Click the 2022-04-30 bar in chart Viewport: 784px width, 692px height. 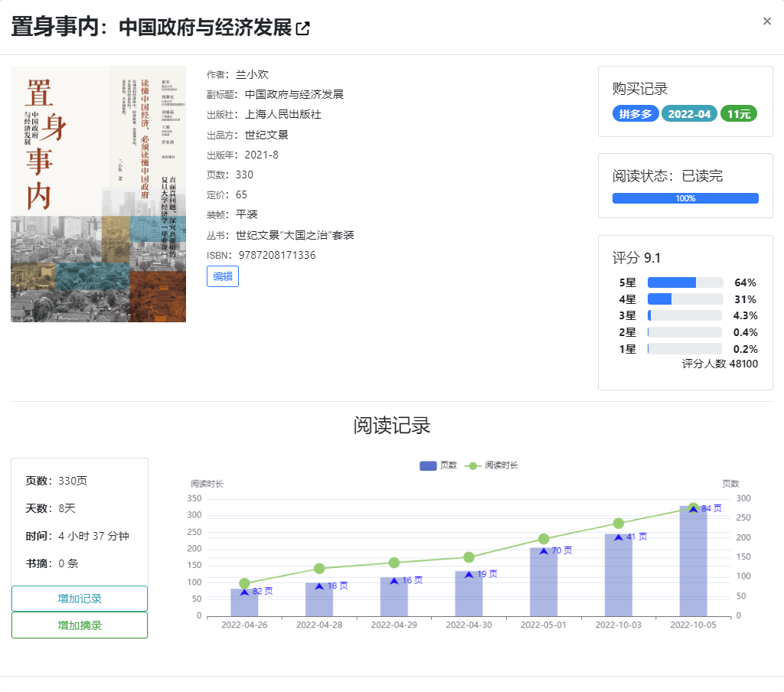point(469,593)
